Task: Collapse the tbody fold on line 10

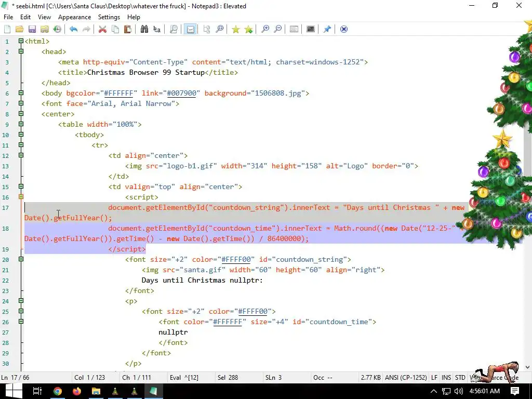Action: click(21, 135)
